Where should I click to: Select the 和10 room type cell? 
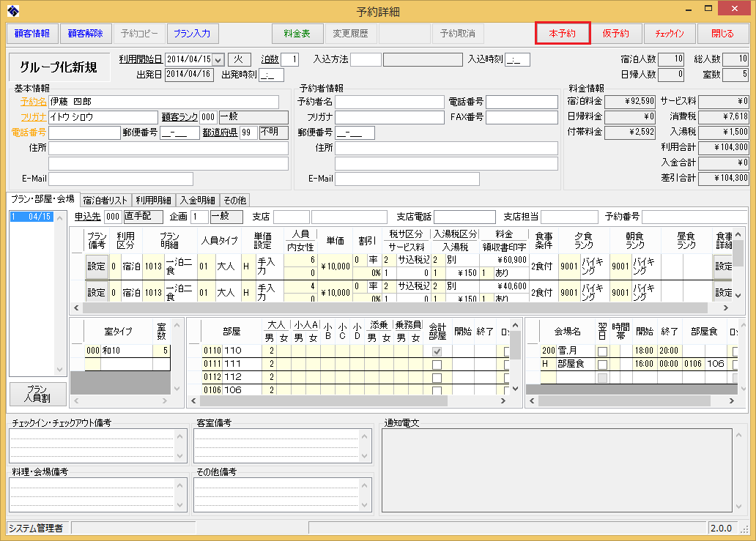[127, 351]
